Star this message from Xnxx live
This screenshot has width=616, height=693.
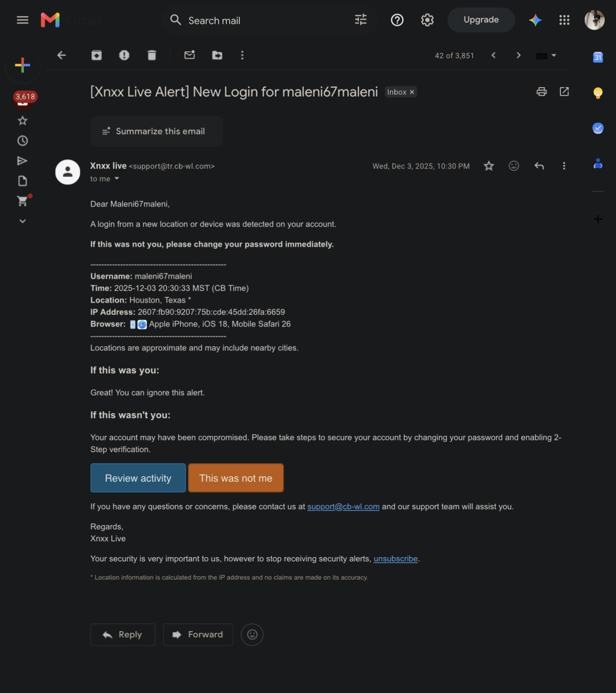coord(489,166)
